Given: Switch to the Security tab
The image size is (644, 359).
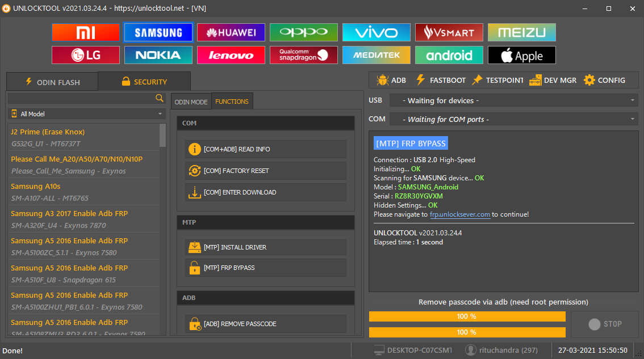Looking at the screenshot, I should [x=144, y=82].
